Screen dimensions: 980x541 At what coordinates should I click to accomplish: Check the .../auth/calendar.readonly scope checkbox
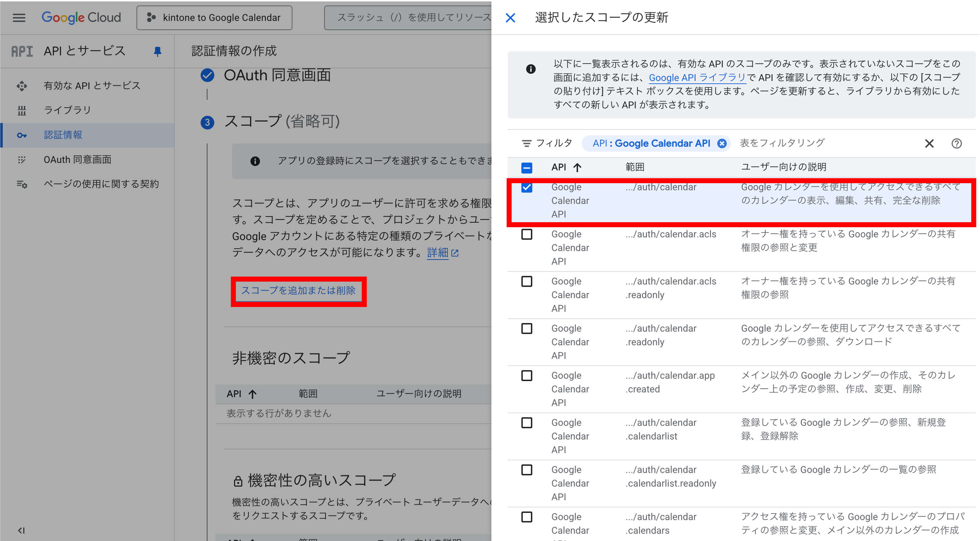pos(526,329)
